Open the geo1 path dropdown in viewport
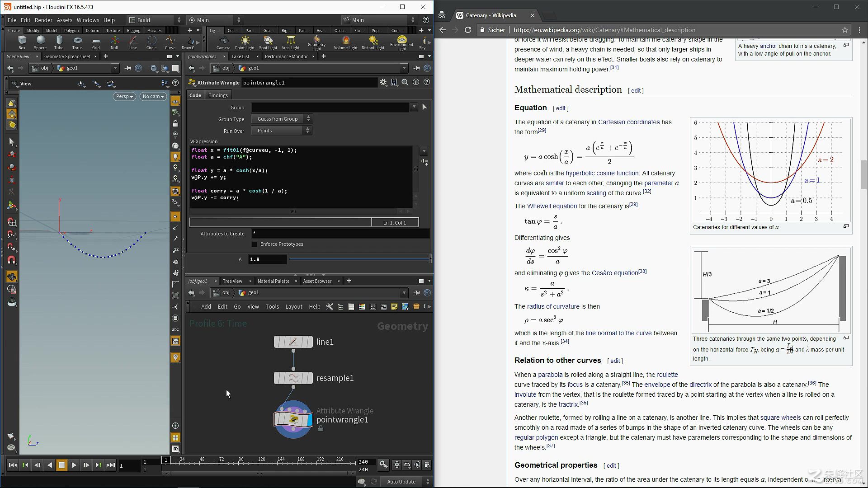The height and width of the screenshot is (488, 868). coord(115,68)
